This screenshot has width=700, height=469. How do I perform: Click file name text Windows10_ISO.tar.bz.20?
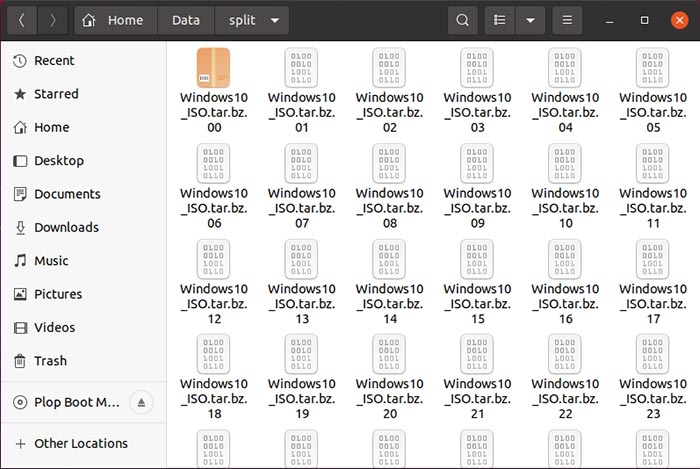click(390, 399)
